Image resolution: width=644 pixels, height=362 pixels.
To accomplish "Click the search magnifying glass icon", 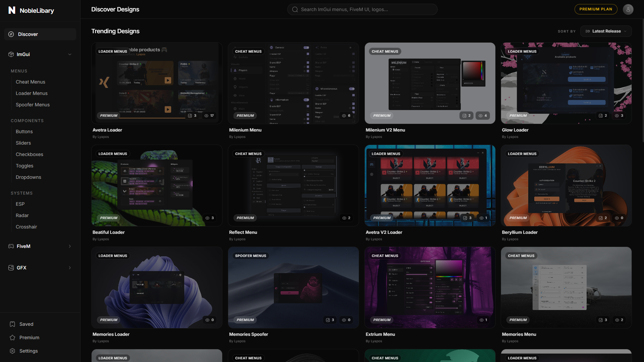I will [x=295, y=9].
